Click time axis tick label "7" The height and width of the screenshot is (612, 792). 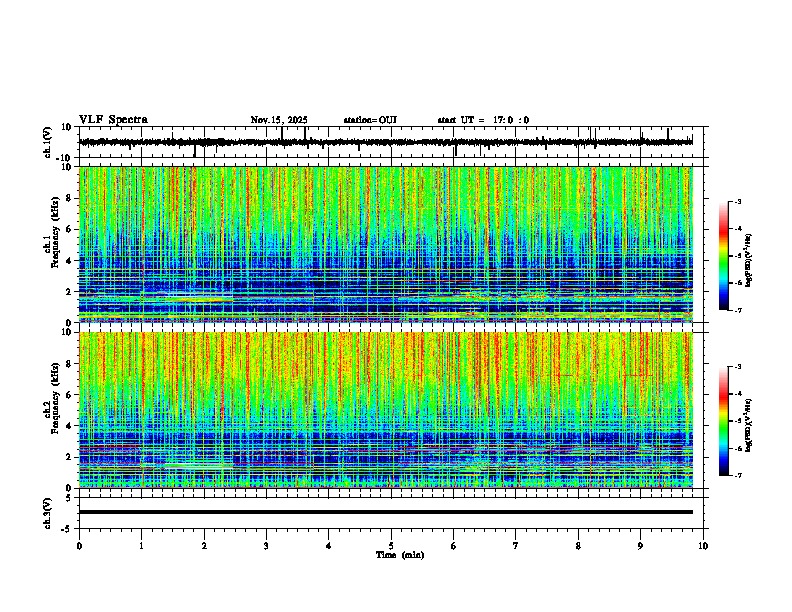516,546
